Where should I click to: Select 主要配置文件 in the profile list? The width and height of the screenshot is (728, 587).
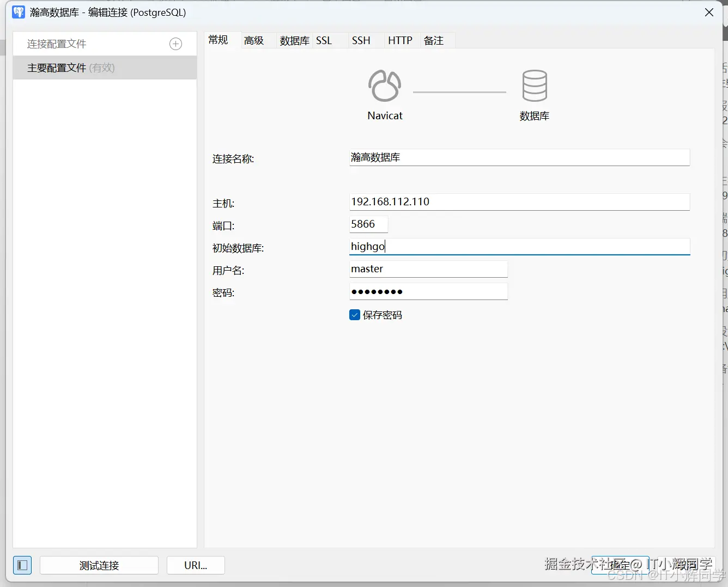105,68
